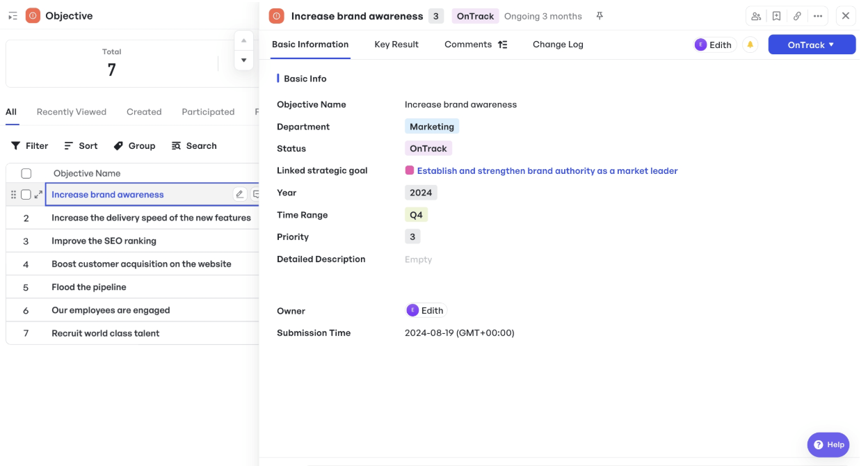Click the up arrow in the summary card stepper
This screenshot has height=466, width=868.
pyautogui.click(x=243, y=40)
